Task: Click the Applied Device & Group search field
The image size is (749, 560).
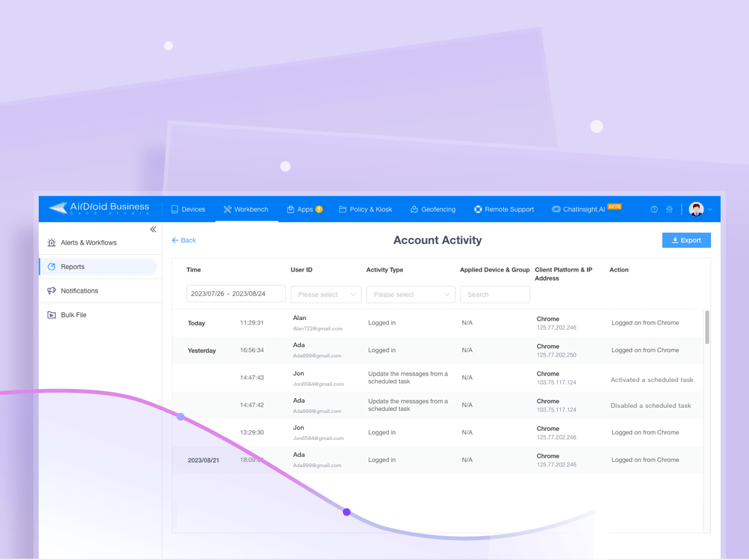Action: coord(495,295)
